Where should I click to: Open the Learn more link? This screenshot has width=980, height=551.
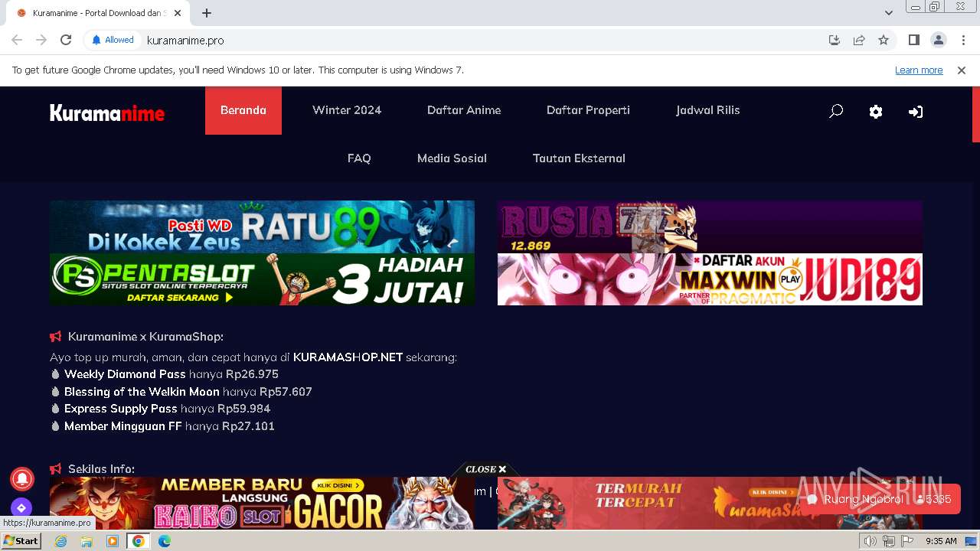pyautogui.click(x=919, y=70)
